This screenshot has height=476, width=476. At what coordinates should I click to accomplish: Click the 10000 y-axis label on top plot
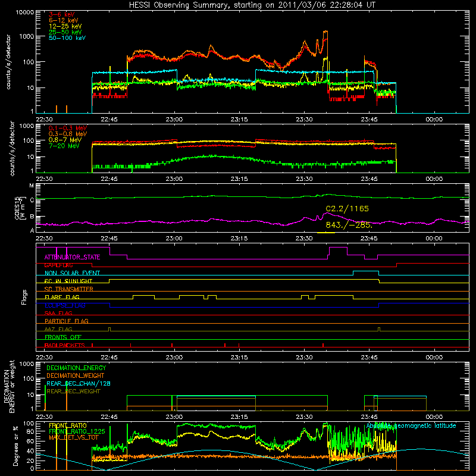[x=25, y=12]
